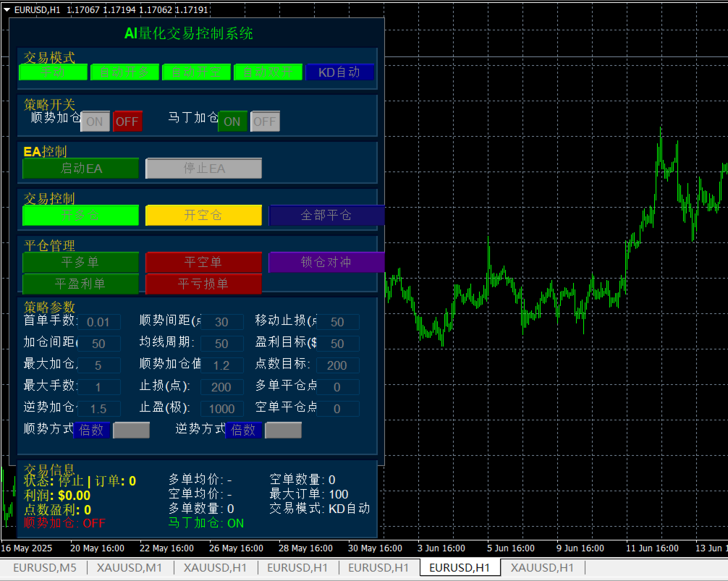
Task: Click the 平亏损单 button
Action: tap(204, 284)
